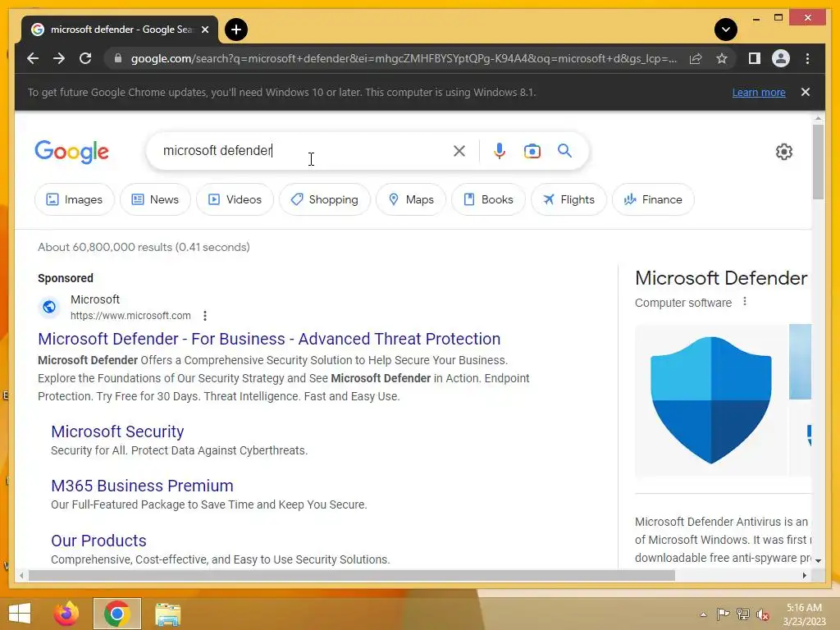Open M365 Business Premium sitelink

tap(142, 486)
